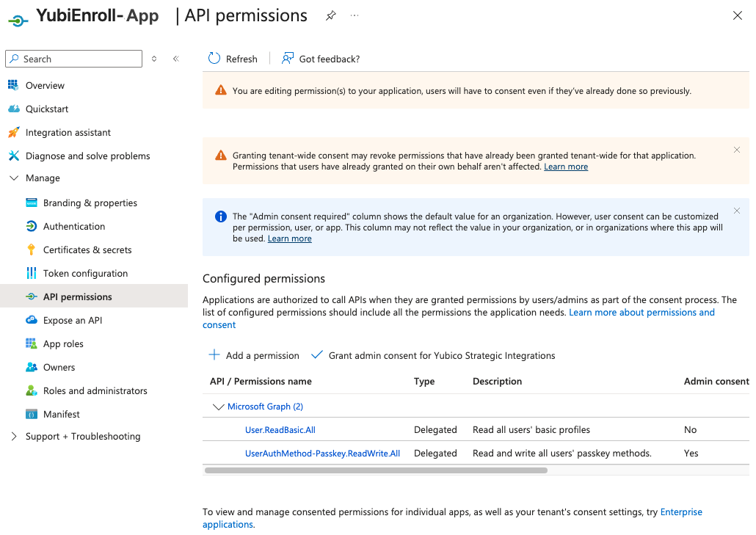Select API permissions in the sidebar
This screenshot has height=535, width=756.
(x=78, y=297)
